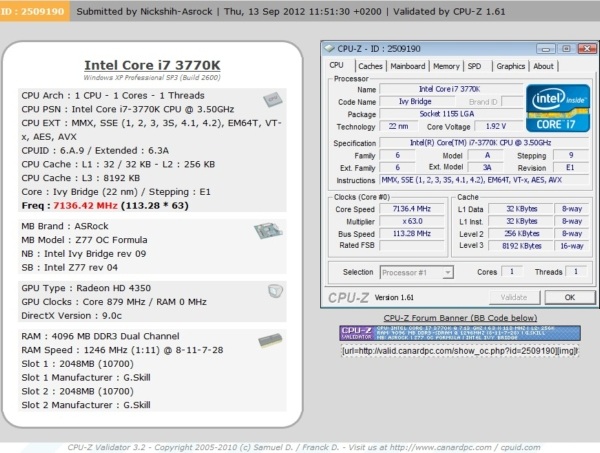Select the SPD tab
600x453 pixels.
click(x=474, y=66)
